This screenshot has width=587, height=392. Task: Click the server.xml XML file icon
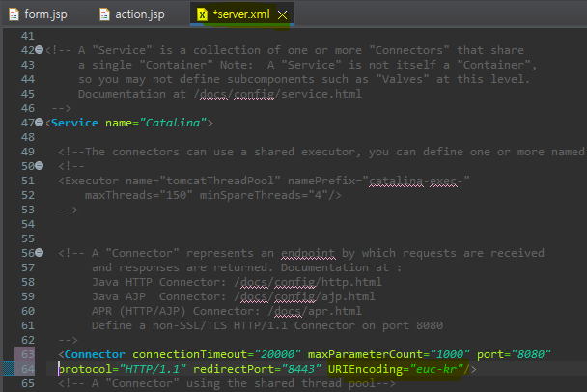[202, 14]
